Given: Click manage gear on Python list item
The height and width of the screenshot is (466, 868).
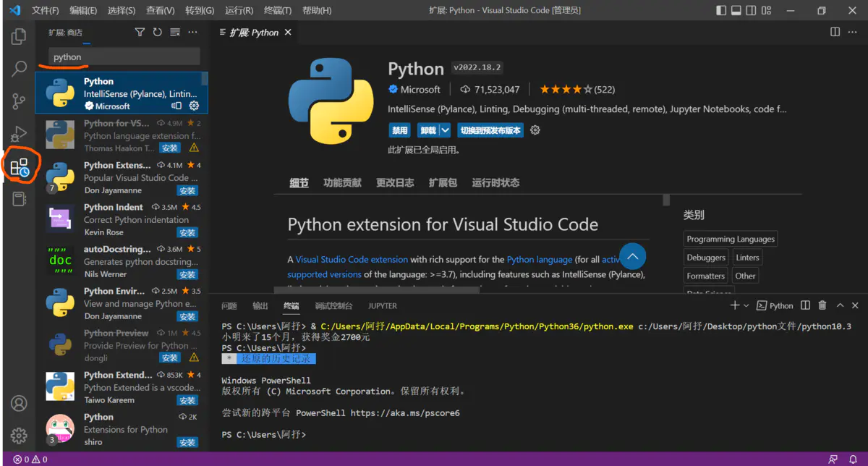Looking at the screenshot, I should [194, 106].
